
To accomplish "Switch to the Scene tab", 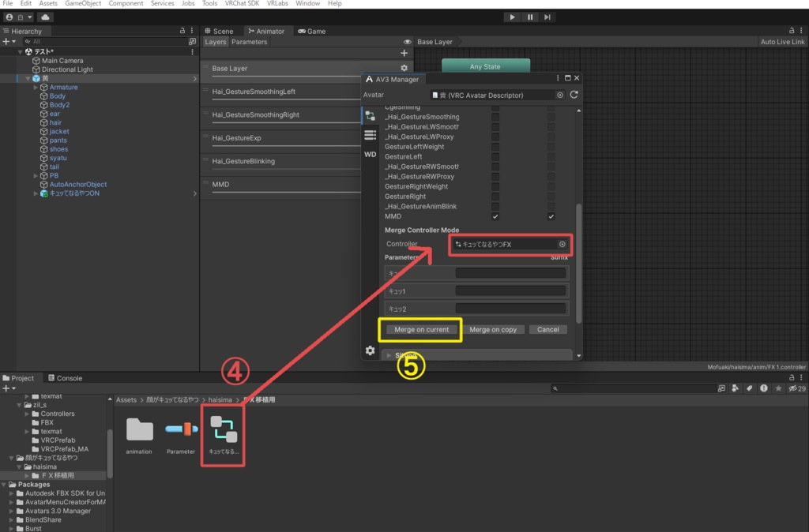I will click(219, 31).
